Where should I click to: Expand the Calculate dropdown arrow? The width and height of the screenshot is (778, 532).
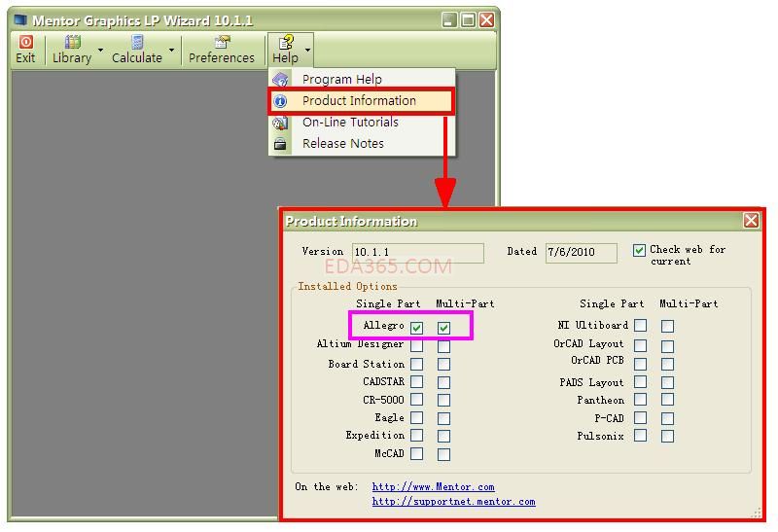[172, 51]
